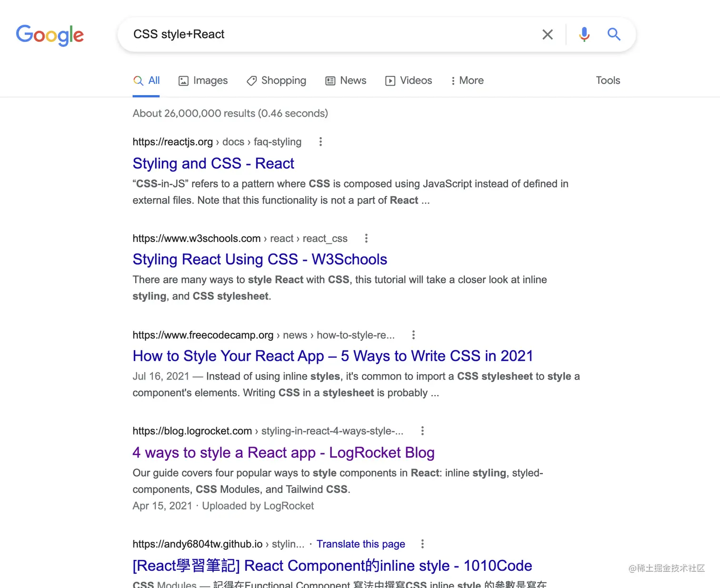Click the blog.logrocket.com URL breadcrumb
This screenshot has height=588, width=720.
[268, 431]
